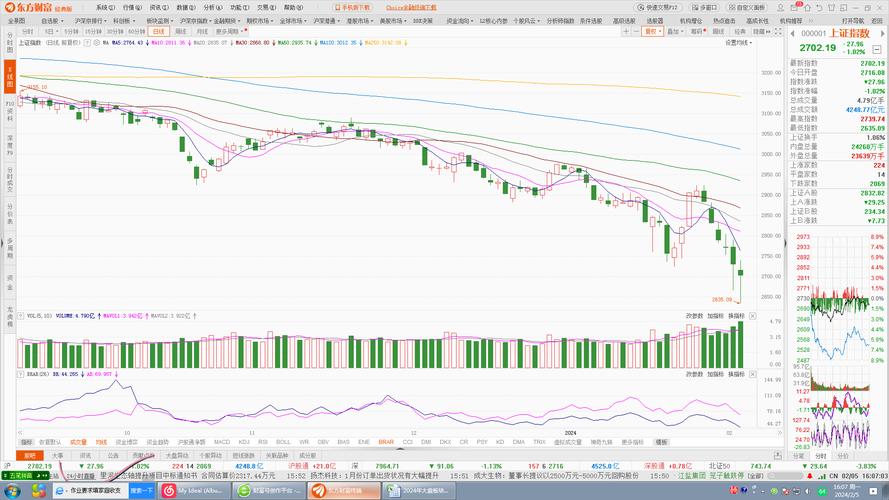Expand the 设置均线 dropdown
889x500 pixels.
pyautogui.click(x=739, y=43)
